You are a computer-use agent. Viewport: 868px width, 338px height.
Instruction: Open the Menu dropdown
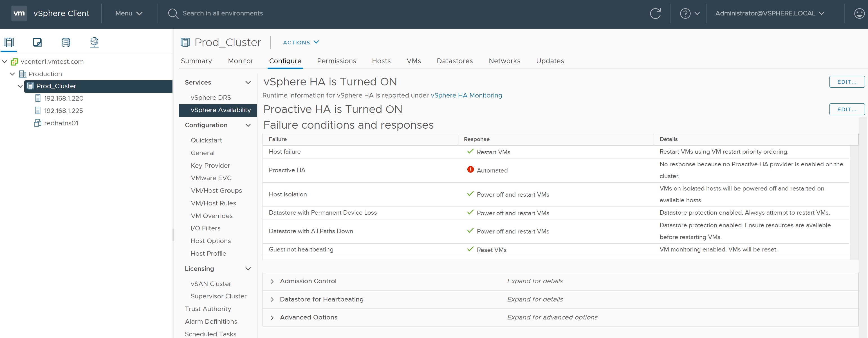129,13
